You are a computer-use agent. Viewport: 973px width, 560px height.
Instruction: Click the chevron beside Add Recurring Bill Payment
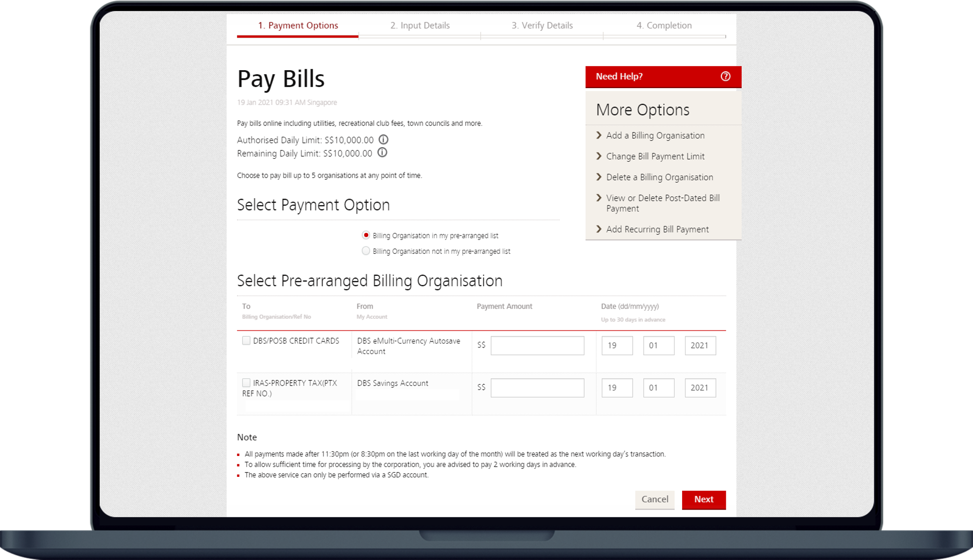pos(599,229)
